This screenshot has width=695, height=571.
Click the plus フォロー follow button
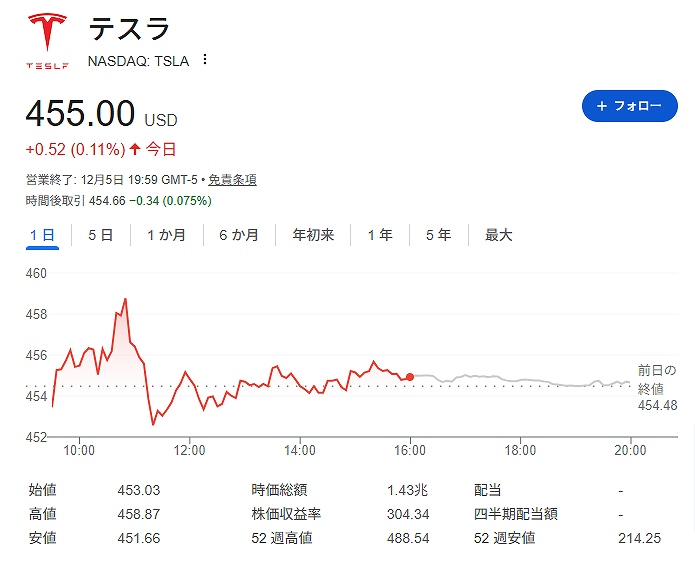pos(630,106)
